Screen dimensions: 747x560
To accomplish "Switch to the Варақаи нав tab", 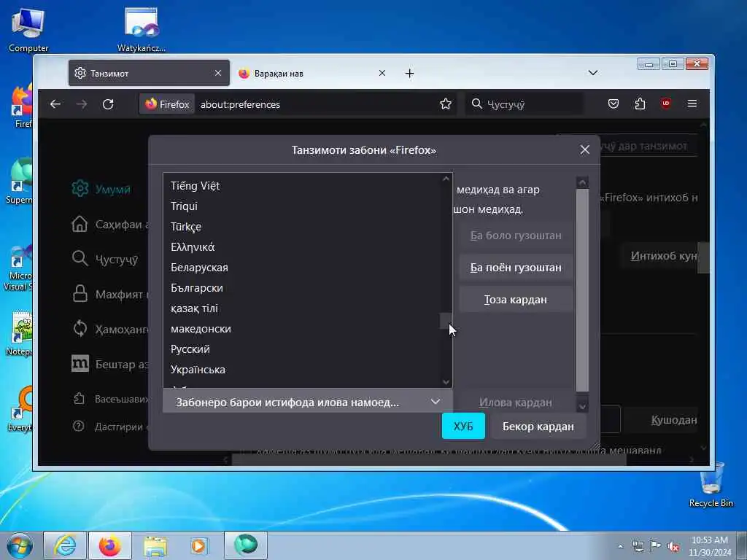I will (314, 73).
